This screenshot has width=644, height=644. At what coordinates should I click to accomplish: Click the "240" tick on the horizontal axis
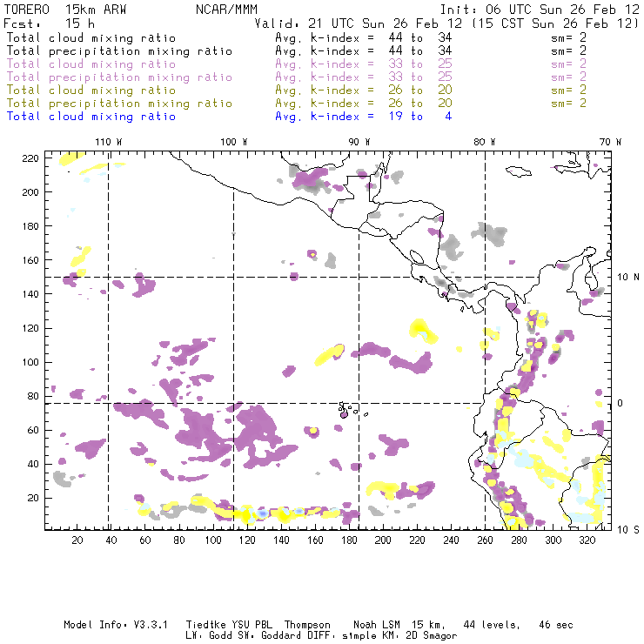[451, 540]
